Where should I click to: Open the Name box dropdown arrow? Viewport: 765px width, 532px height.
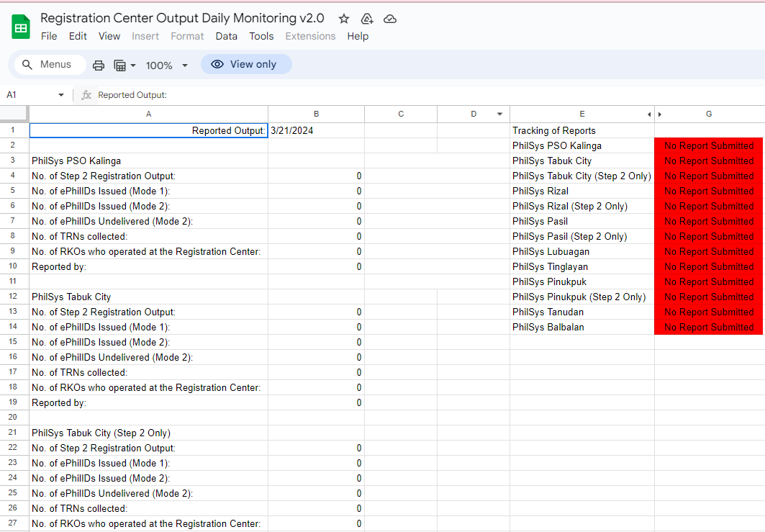pos(61,95)
